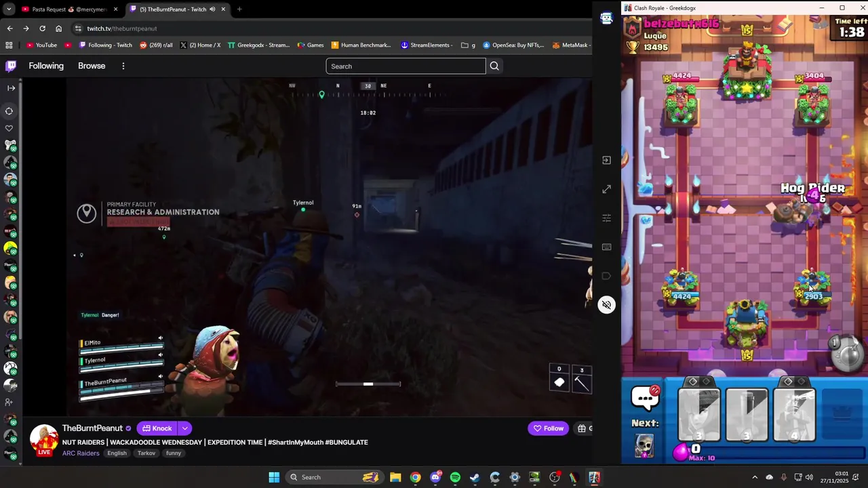Open the Windows Start menu
Viewport: 868px width, 488px height.
pyautogui.click(x=274, y=477)
